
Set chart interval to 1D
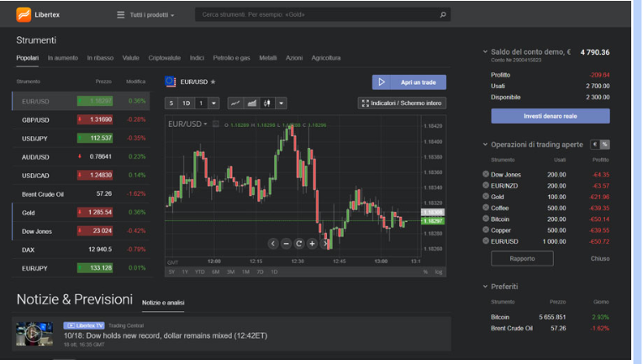point(186,103)
